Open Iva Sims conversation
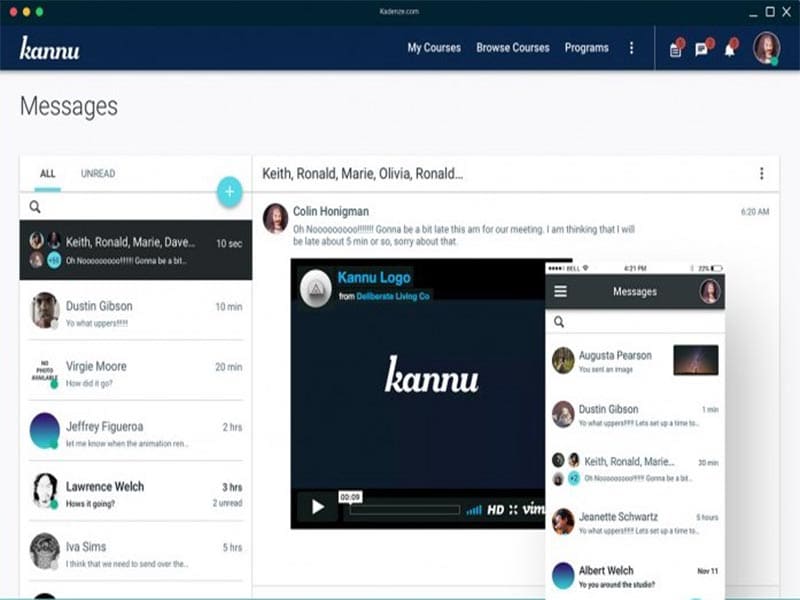The image size is (800, 600). click(136, 551)
